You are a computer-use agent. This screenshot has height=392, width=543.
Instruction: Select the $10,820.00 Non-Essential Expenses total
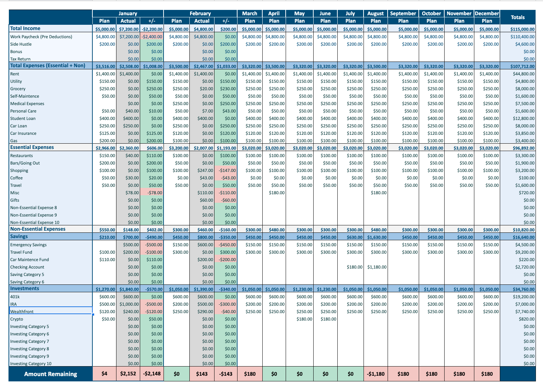(518, 230)
